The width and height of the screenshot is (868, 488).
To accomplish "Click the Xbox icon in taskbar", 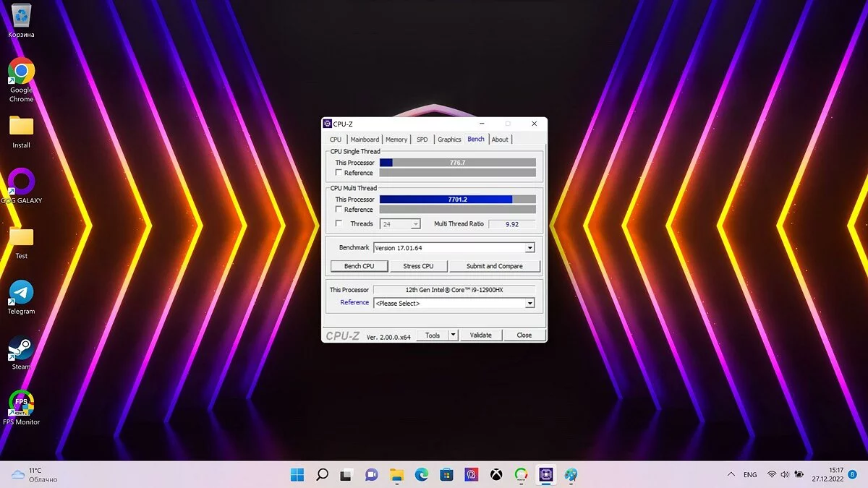I will pos(496,475).
